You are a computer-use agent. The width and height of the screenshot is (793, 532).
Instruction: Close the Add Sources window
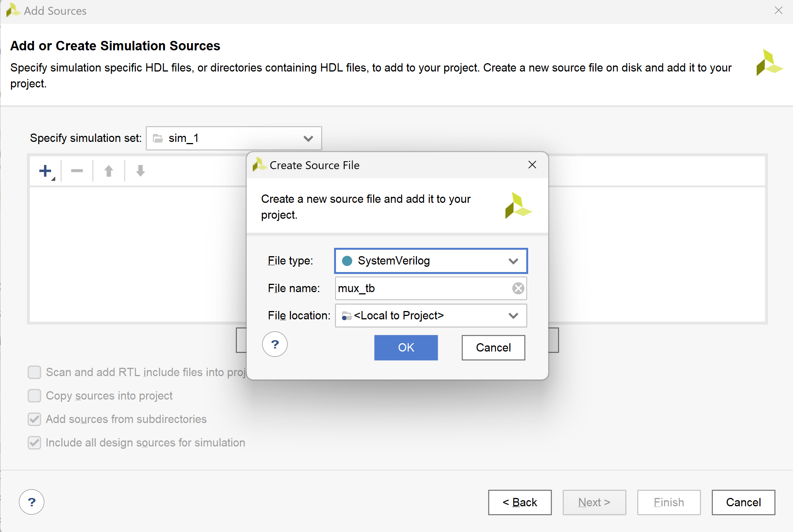(x=778, y=11)
